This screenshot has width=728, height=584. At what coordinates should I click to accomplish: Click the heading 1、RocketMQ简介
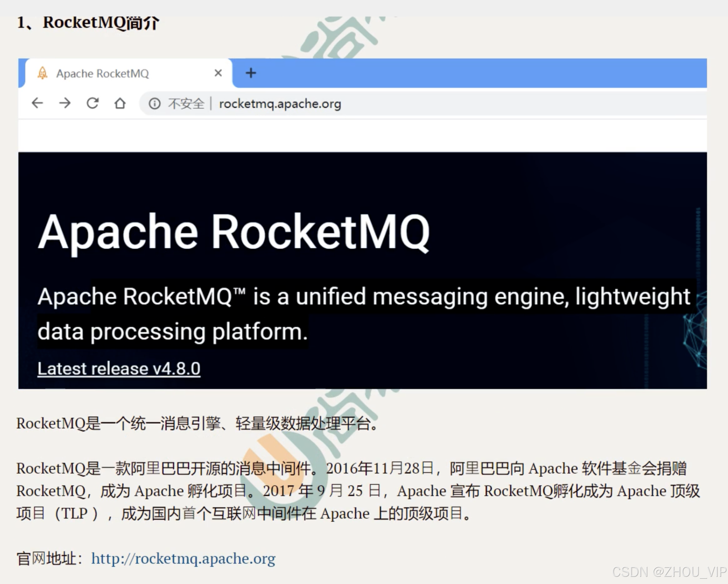point(88,23)
